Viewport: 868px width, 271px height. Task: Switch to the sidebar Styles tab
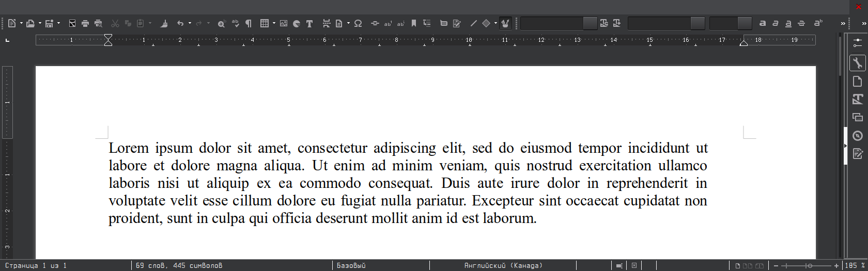pos(858,99)
